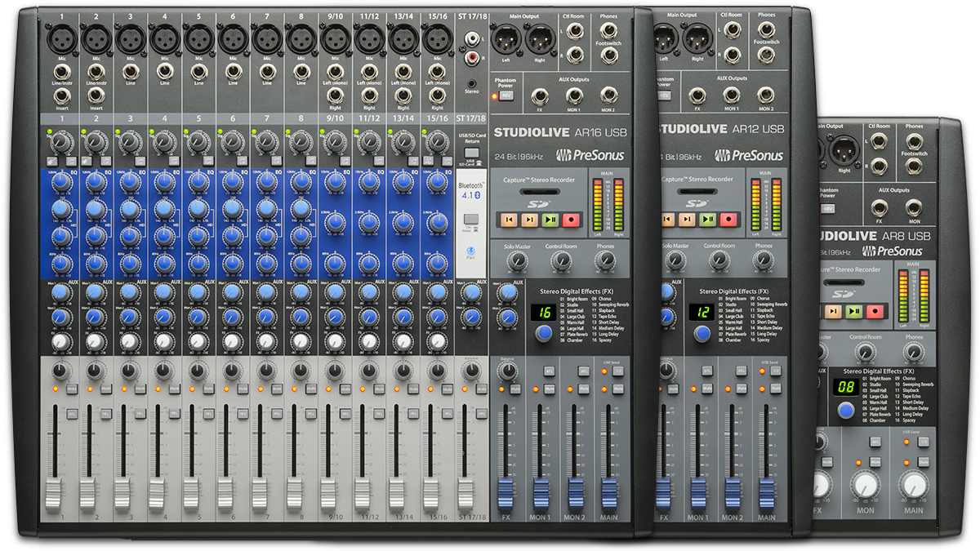980x551 pixels.
Task: Click the AR16 FX preset display showing 16
Action: [543, 313]
